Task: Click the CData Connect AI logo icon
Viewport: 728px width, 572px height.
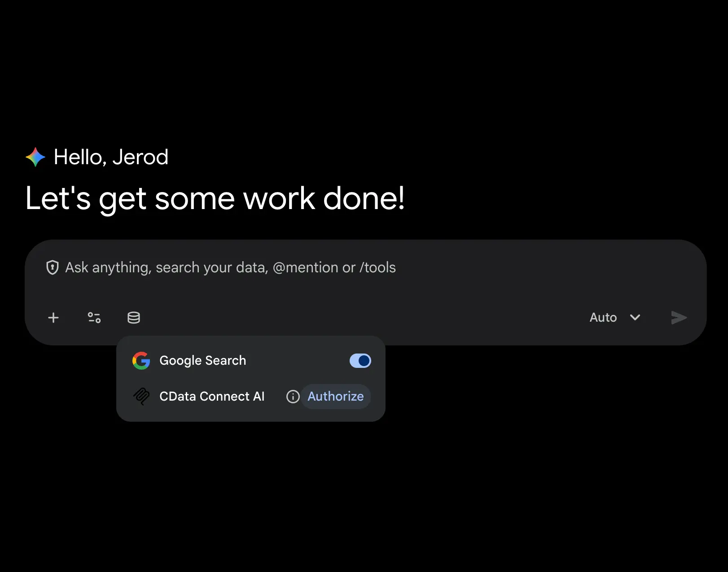Action: pyautogui.click(x=141, y=397)
